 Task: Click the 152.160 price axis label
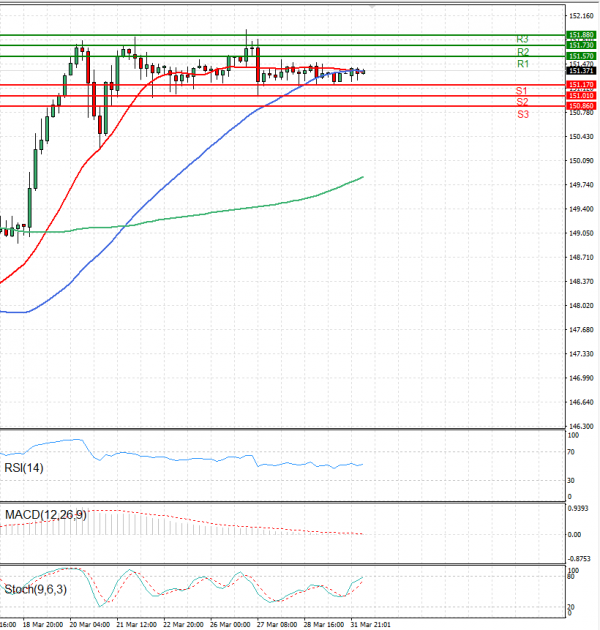point(581,16)
